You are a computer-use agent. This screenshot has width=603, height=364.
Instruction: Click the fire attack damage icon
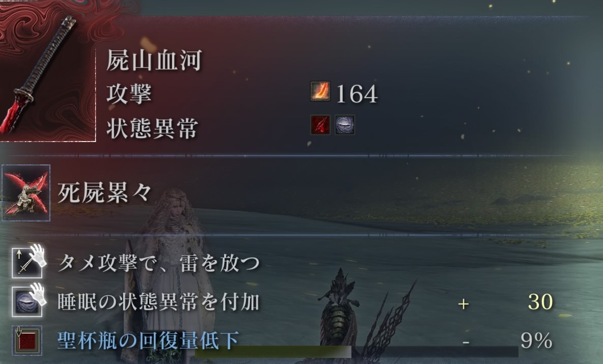coord(320,92)
